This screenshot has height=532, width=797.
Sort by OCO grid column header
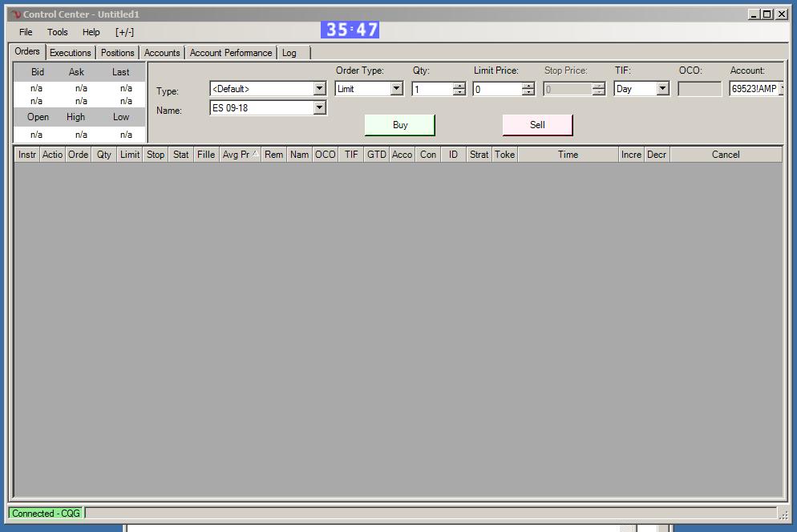[x=326, y=155]
